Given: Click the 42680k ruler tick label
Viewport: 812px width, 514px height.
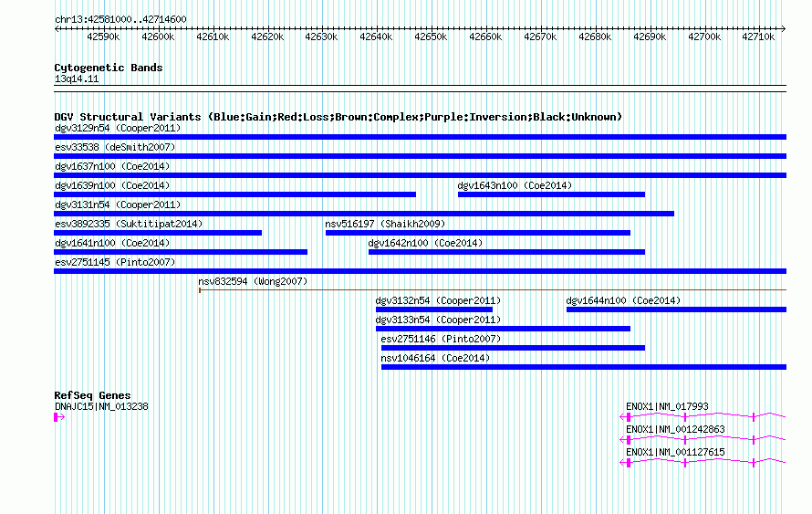Looking at the screenshot, I should coord(595,37).
